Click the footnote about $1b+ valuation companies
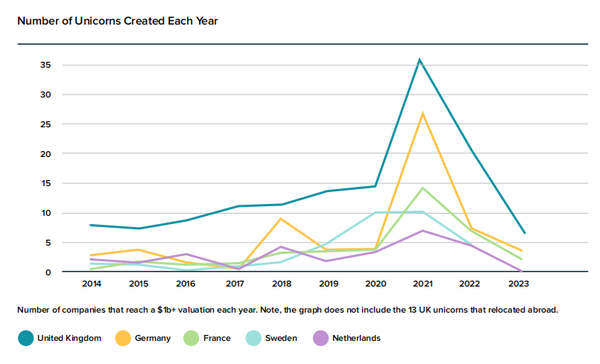This screenshot has height=364, width=600. coord(288,310)
